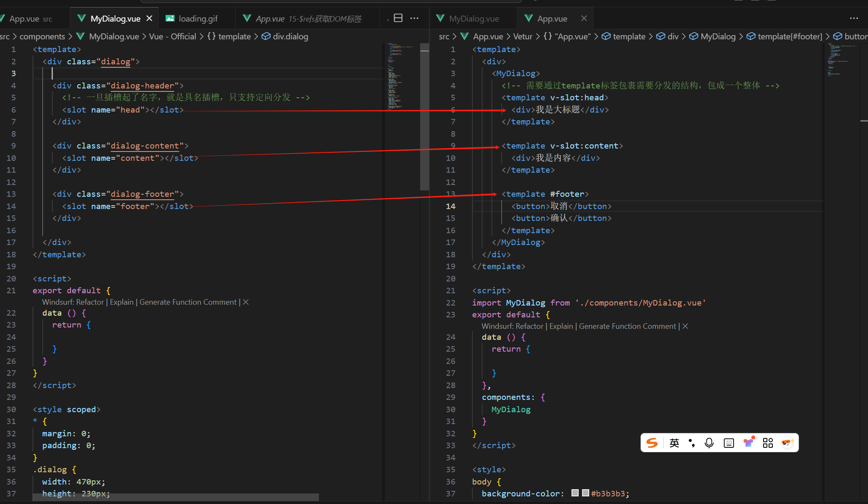Open the IME toolbox grid icon
868x504 pixels.
point(768,443)
